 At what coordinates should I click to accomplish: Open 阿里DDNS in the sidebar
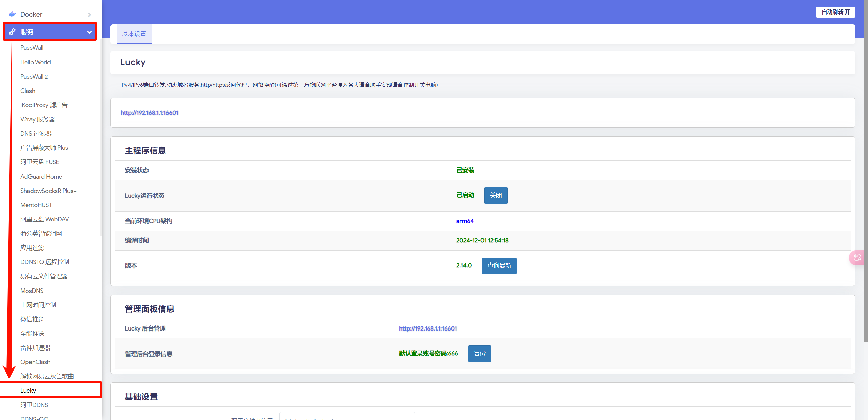coord(34,405)
